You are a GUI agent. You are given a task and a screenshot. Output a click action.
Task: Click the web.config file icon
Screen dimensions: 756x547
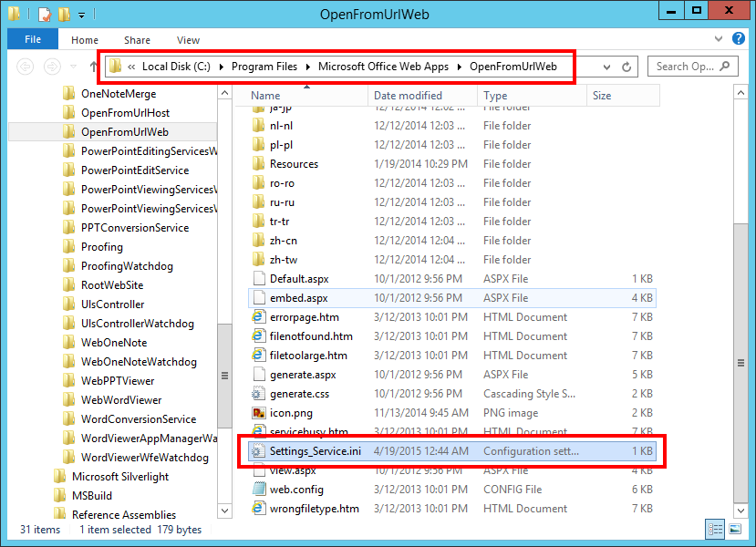tap(259, 490)
